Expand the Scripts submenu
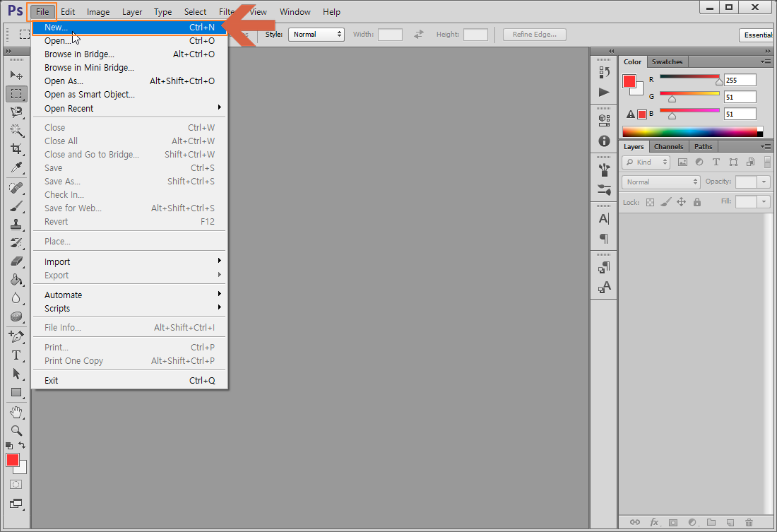The width and height of the screenshot is (777, 532). (x=129, y=308)
